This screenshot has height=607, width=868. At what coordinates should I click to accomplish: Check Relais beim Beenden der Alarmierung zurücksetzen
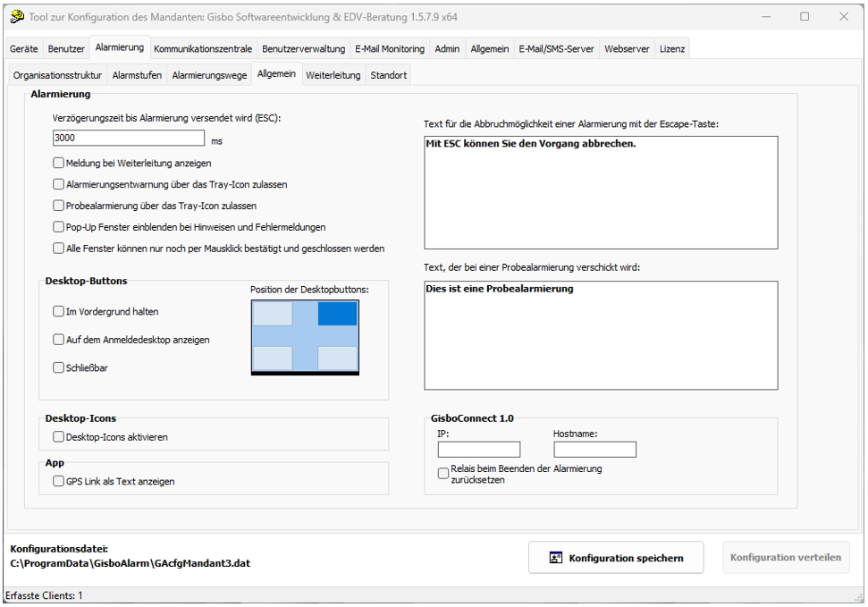[x=442, y=473]
